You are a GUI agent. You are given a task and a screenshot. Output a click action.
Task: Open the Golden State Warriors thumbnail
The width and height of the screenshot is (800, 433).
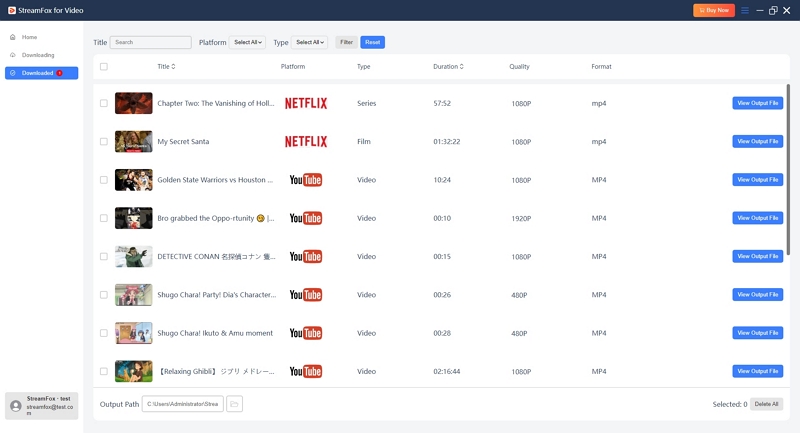point(134,180)
